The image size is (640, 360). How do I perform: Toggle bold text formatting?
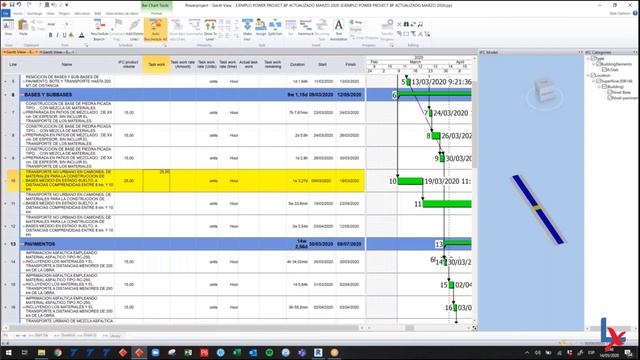[50, 35]
